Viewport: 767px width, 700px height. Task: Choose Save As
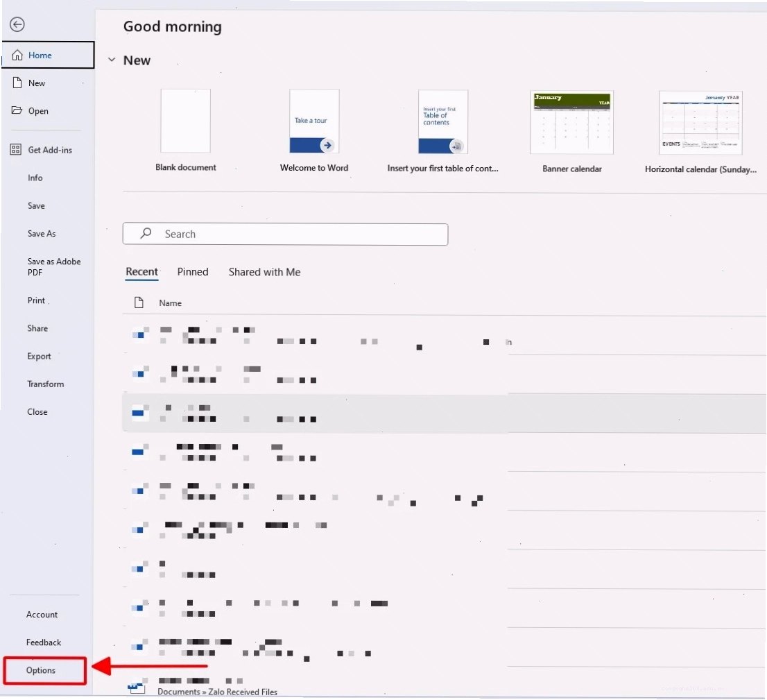point(42,234)
